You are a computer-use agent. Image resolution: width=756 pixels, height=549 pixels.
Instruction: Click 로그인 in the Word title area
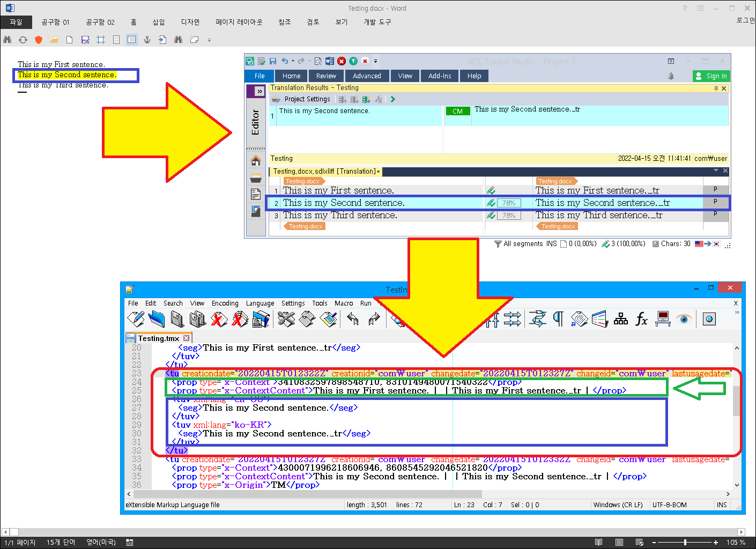(745, 20)
